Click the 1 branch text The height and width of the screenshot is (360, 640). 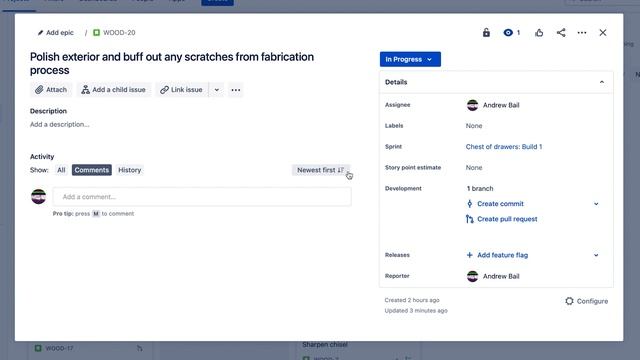tap(480, 189)
